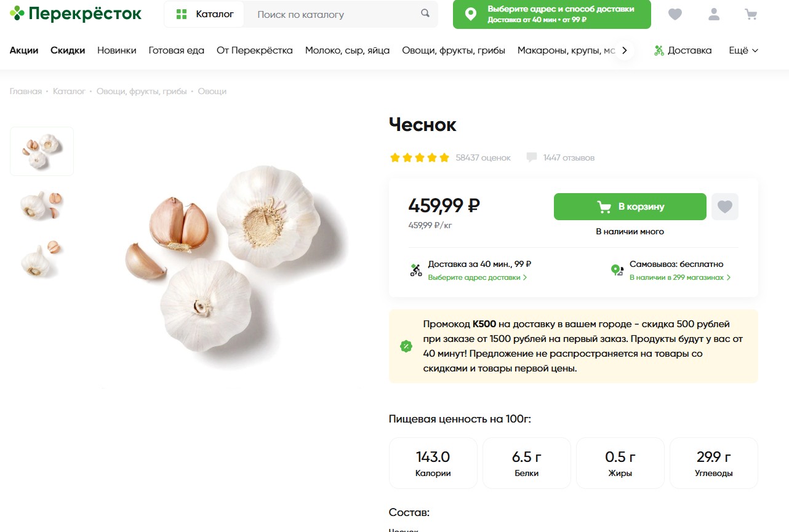
Task: Add Чеснок to favorites with heart button
Action: 725,207
